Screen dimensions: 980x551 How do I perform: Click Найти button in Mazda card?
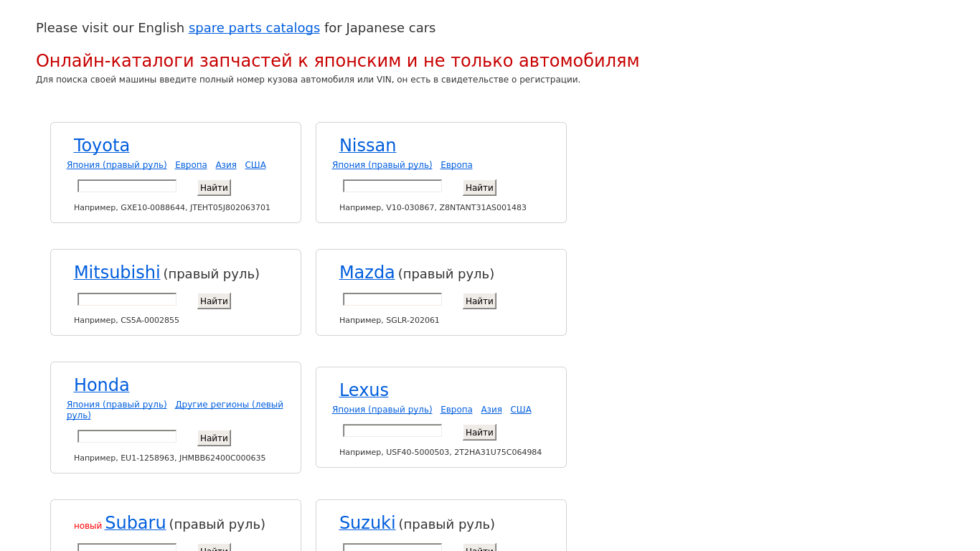point(479,301)
